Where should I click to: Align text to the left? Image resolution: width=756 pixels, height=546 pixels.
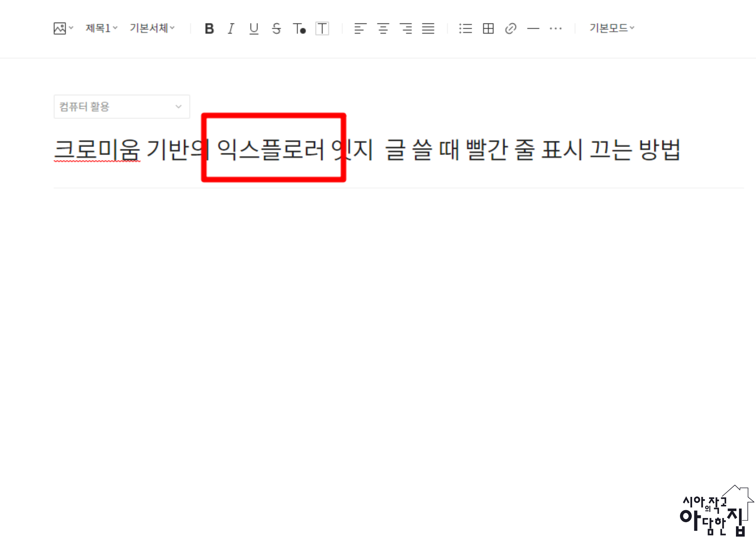(360, 28)
